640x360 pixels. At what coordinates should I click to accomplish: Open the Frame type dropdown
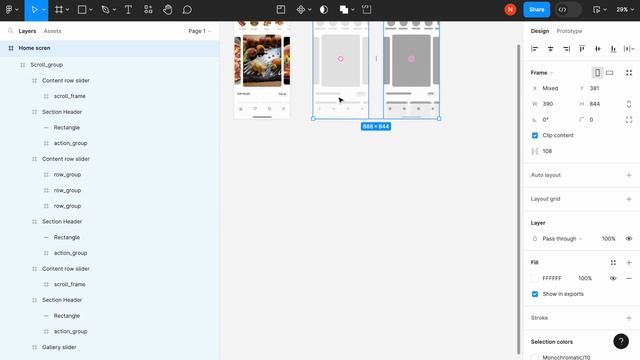(x=542, y=73)
